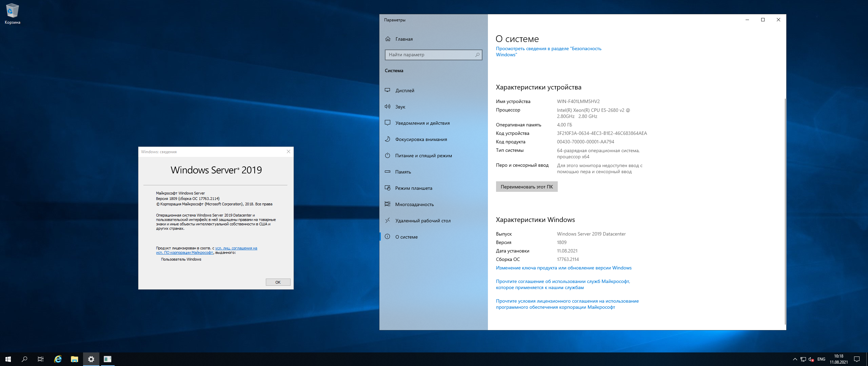868x366 pixels.
Task: Select OS build value 17763.2114
Action: pyautogui.click(x=568, y=259)
